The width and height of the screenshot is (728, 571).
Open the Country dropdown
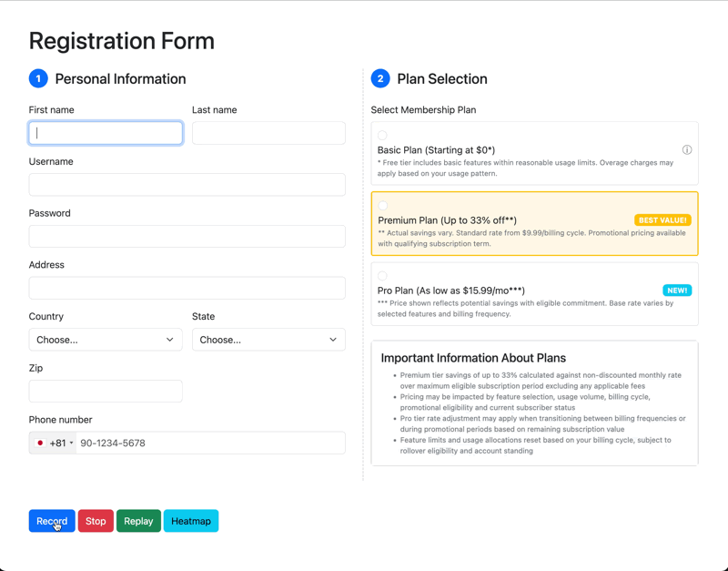106,340
